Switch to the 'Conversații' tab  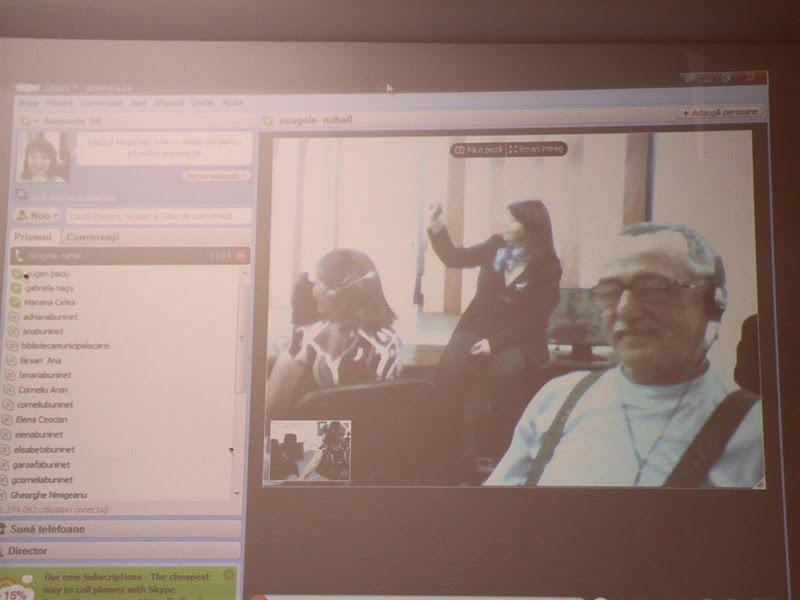92,237
